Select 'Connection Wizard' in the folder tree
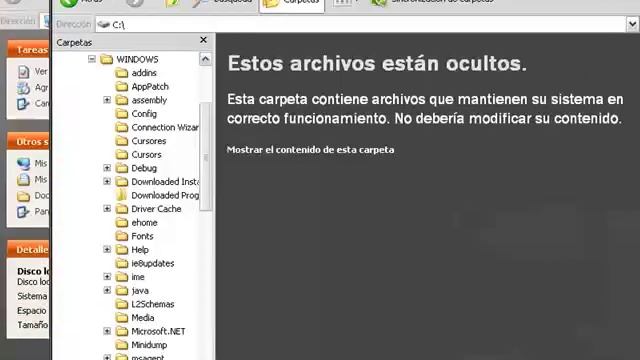 (165, 127)
